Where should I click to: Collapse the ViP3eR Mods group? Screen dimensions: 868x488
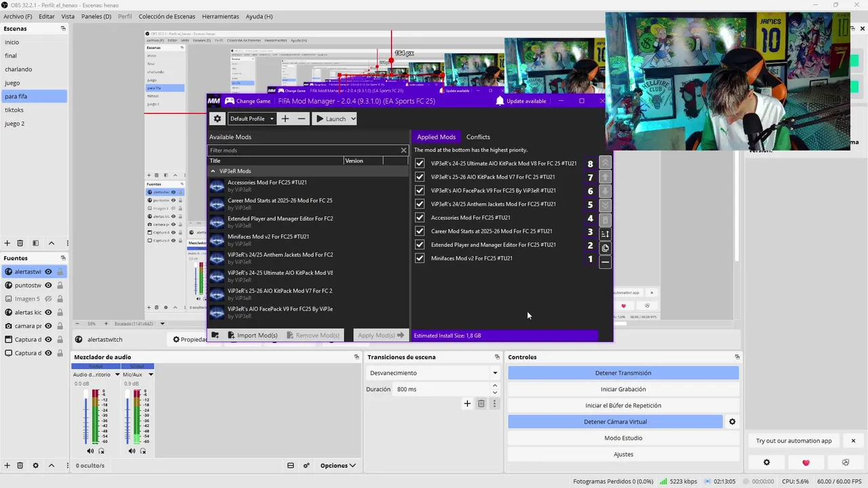(x=213, y=171)
